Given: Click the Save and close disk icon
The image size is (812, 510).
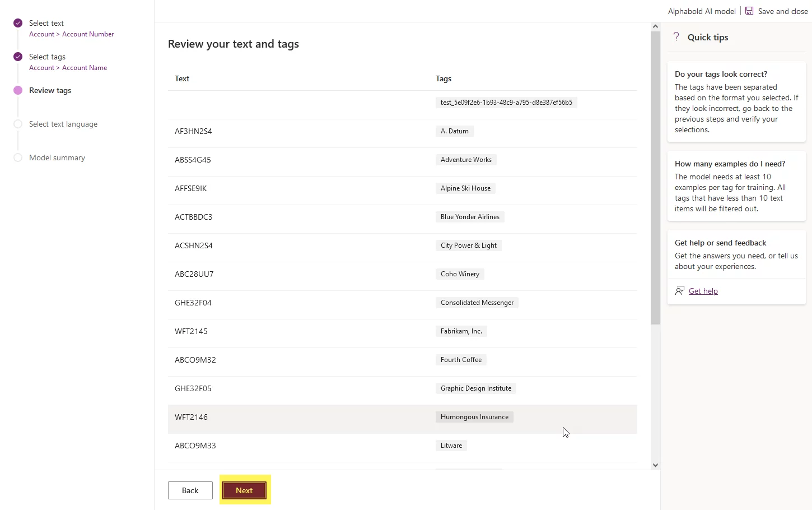Looking at the screenshot, I should [x=749, y=11].
